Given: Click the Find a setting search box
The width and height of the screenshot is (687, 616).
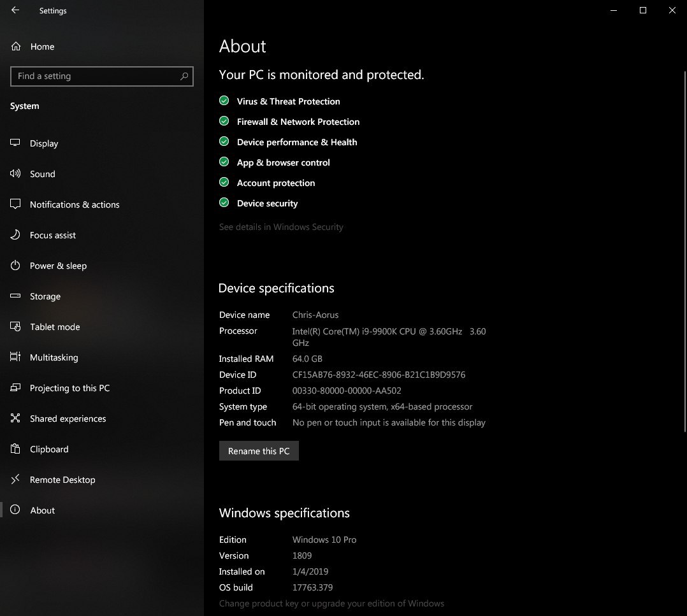Looking at the screenshot, I should (x=102, y=76).
